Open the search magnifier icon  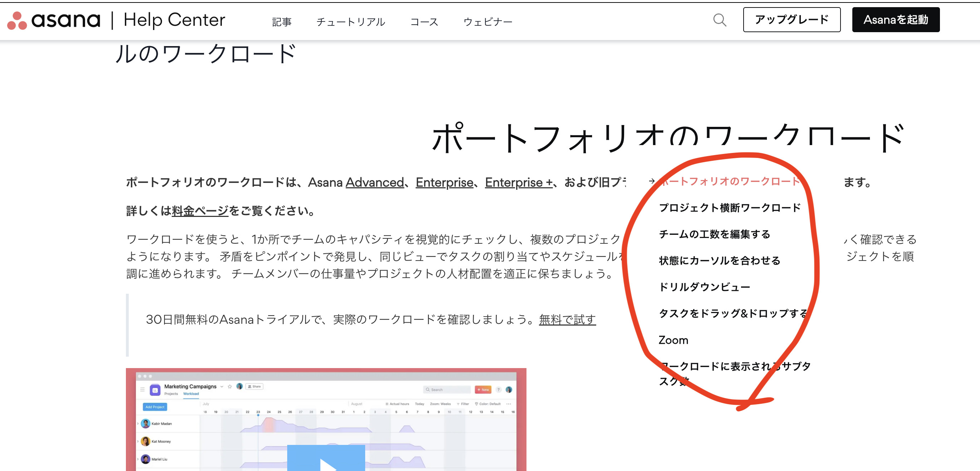pyautogui.click(x=719, y=20)
